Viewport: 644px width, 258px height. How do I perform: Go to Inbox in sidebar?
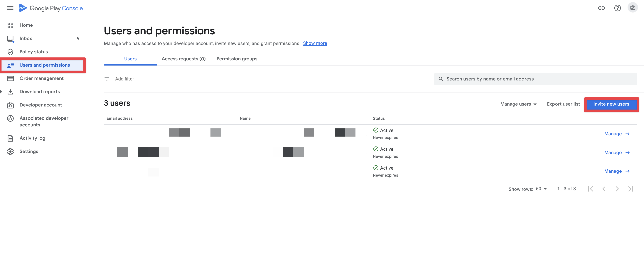(26, 38)
